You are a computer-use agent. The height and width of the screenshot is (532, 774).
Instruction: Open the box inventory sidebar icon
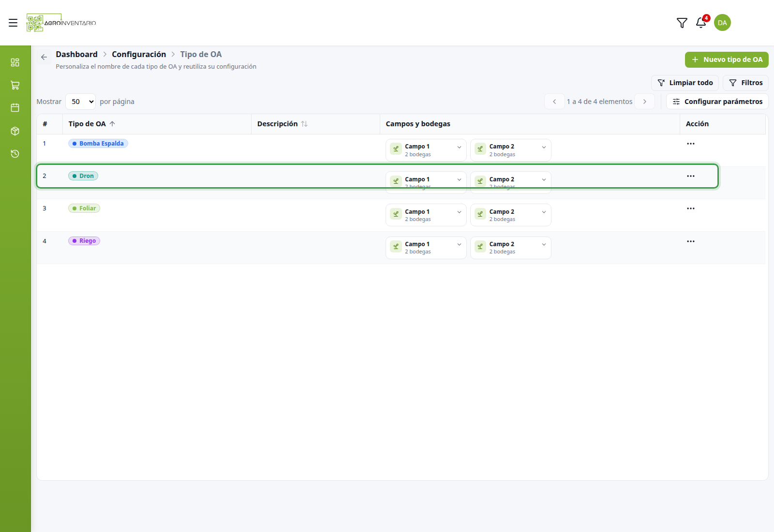[x=15, y=131]
